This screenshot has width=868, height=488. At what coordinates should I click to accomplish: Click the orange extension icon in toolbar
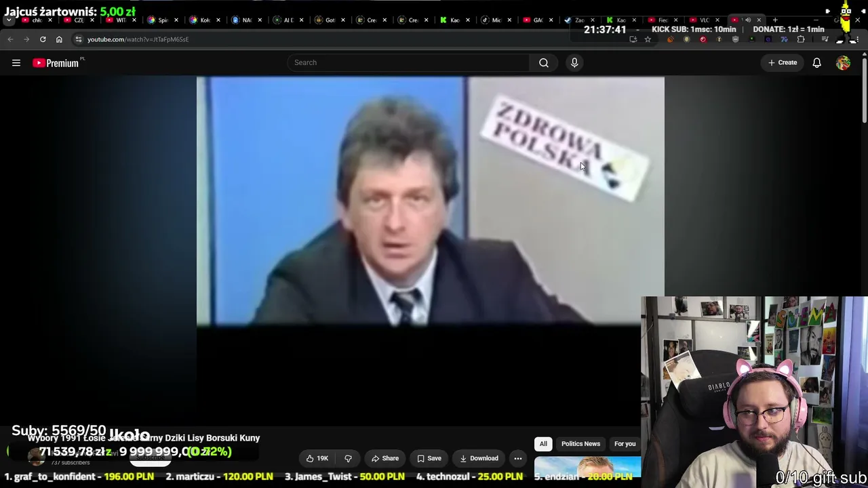tap(670, 39)
